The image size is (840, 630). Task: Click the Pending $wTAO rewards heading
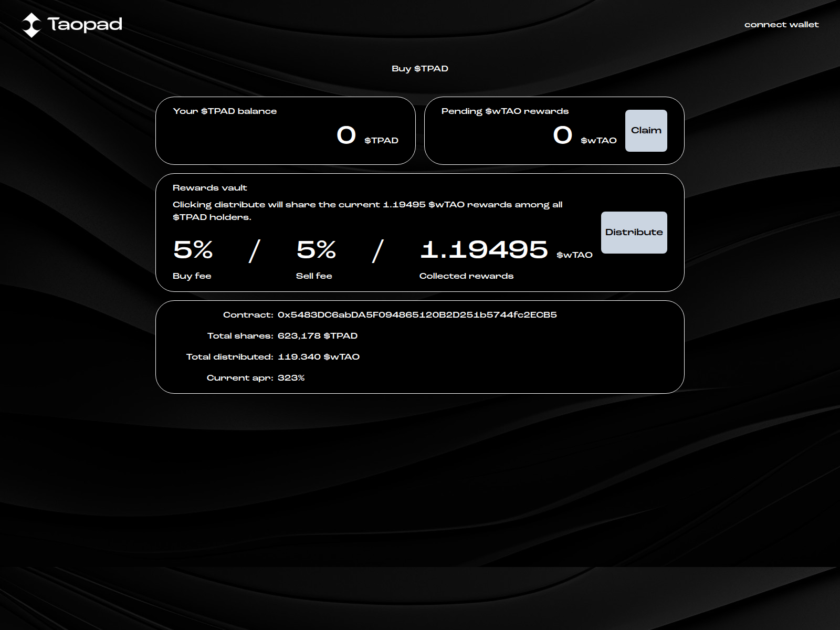tap(506, 111)
